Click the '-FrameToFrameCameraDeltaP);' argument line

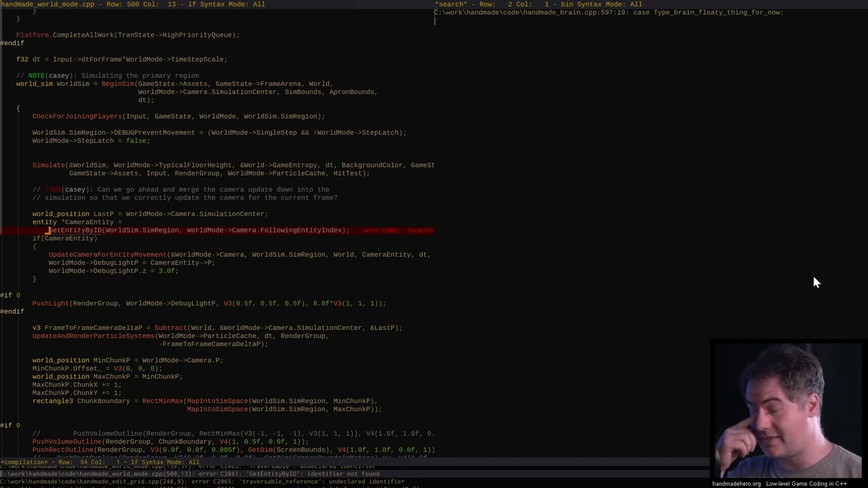[x=213, y=344]
